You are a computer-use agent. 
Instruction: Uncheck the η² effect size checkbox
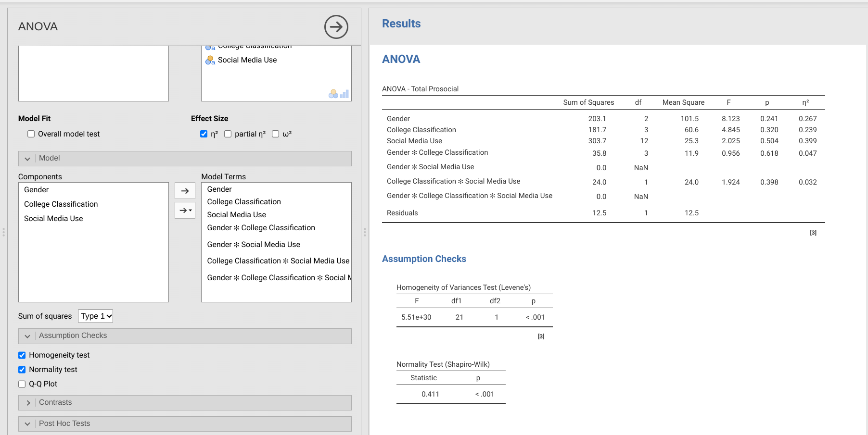(x=204, y=134)
